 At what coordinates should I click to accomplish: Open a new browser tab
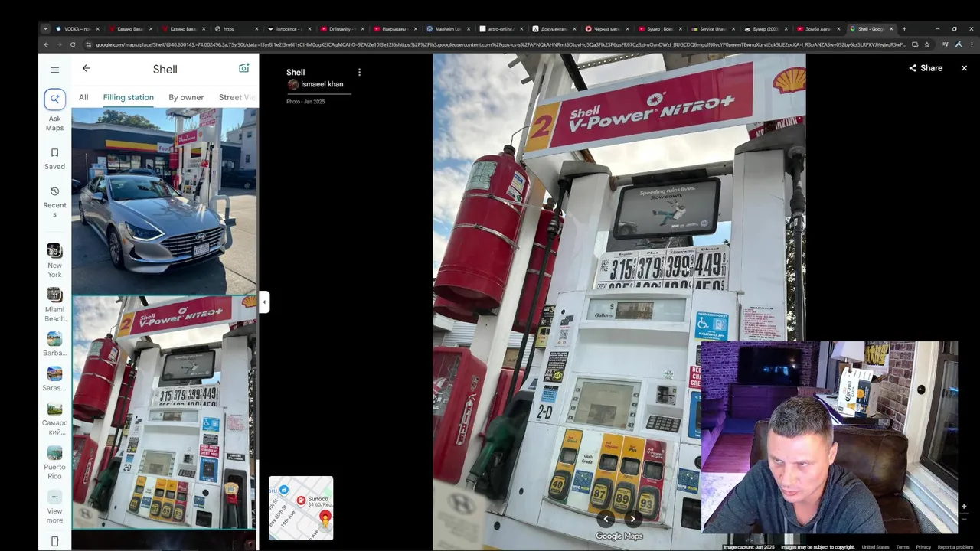pos(904,29)
